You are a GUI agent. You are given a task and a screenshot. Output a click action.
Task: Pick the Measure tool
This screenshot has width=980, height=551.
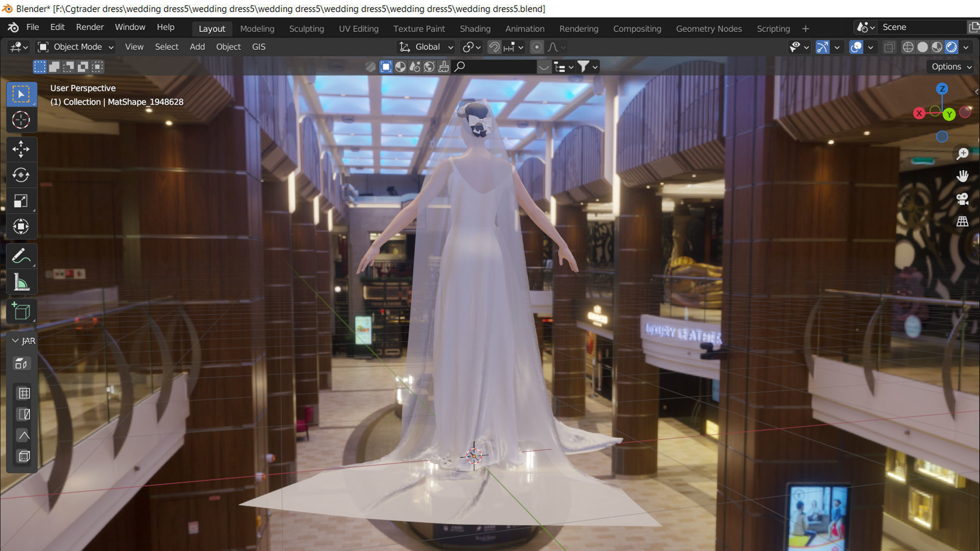[x=21, y=281]
